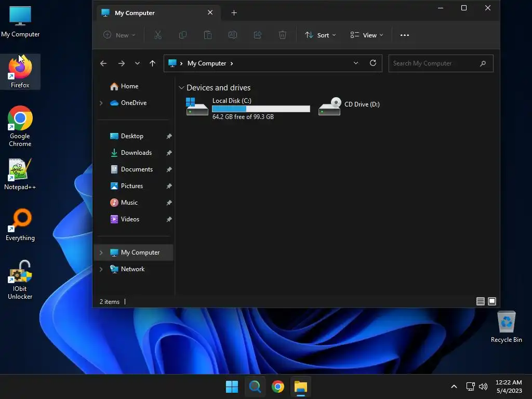This screenshot has height=399, width=532.
Task: Collapse the Devices and drives group
Action: click(x=181, y=88)
